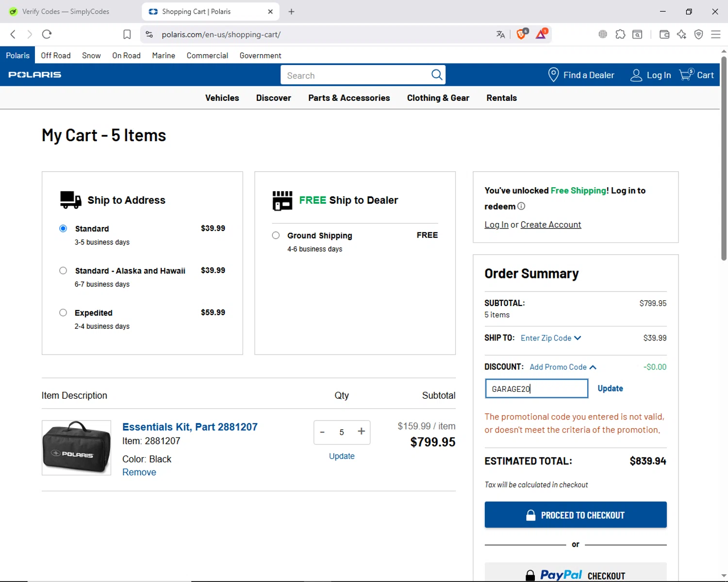728x582 pixels.
Task: Click Log In link in shipping box
Action: point(496,225)
